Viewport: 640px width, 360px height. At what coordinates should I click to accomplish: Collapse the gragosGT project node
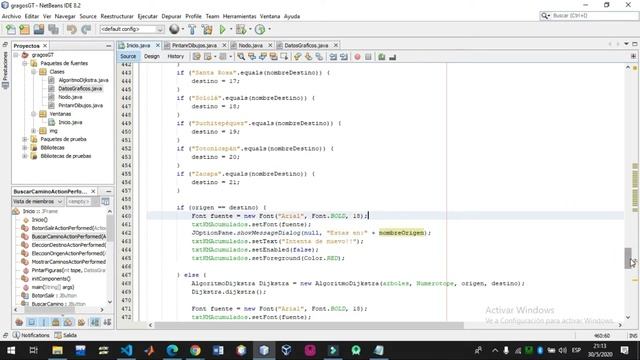(16, 55)
